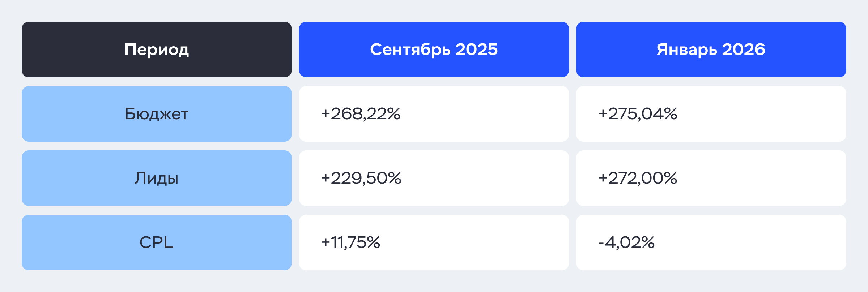This screenshot has width=868, height=292.
Task: Click empty area of January CPL cell
Action: coord(759,242)
